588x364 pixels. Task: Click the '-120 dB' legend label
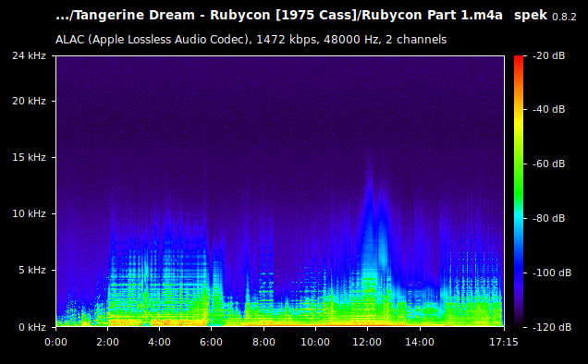point(552,327)
